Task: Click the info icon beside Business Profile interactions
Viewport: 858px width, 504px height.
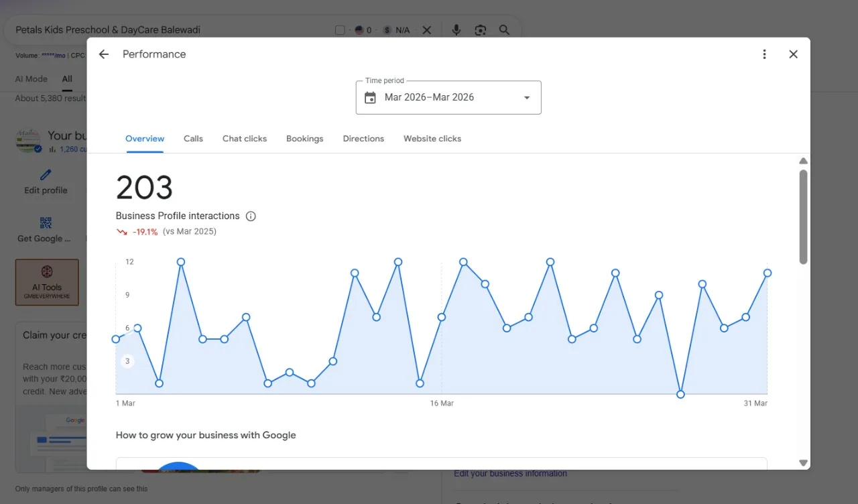Action: [x=251, y=216]
